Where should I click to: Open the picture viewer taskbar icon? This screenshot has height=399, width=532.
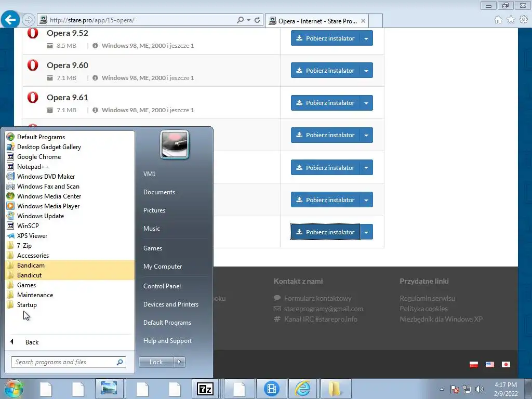coord(109,389)
